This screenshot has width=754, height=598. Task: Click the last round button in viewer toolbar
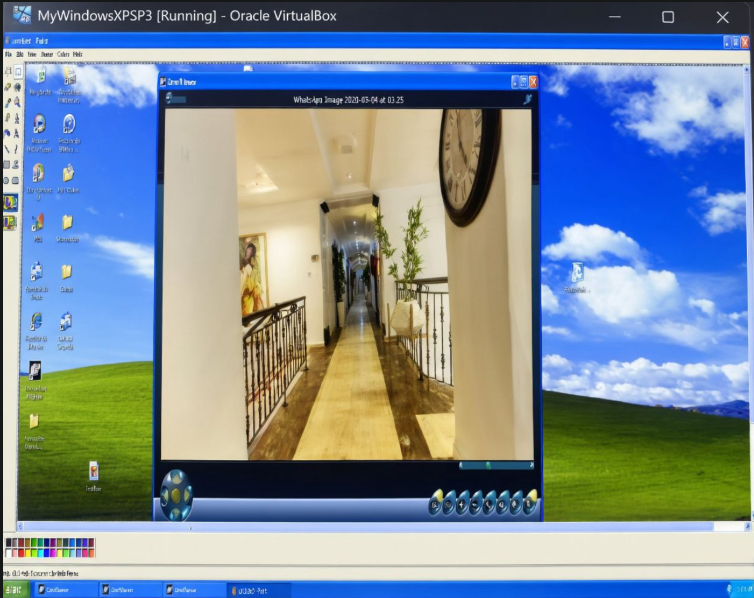[x=531, y=504]
